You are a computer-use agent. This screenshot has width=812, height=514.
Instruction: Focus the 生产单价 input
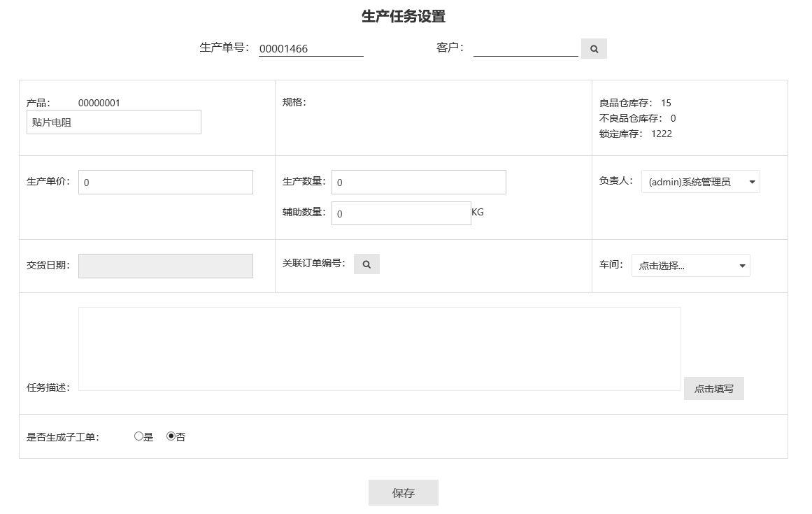tap(165, 183)
